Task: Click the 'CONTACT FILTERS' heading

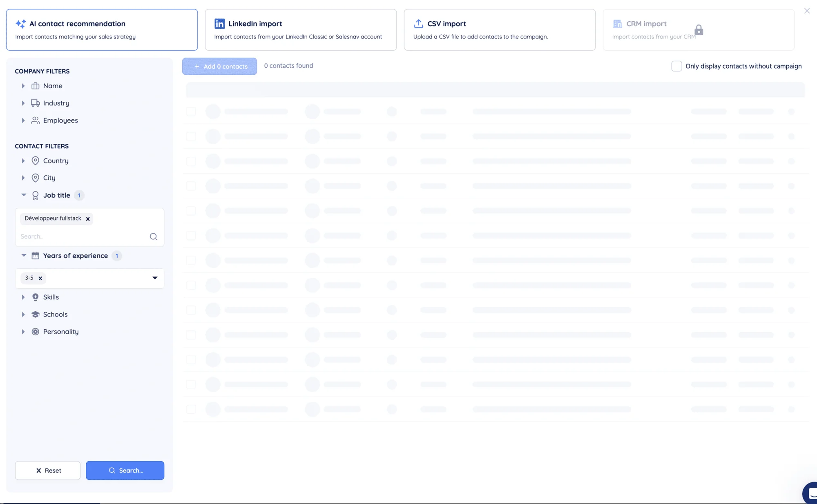Action: pyautogui.click(x=42, y=146)
